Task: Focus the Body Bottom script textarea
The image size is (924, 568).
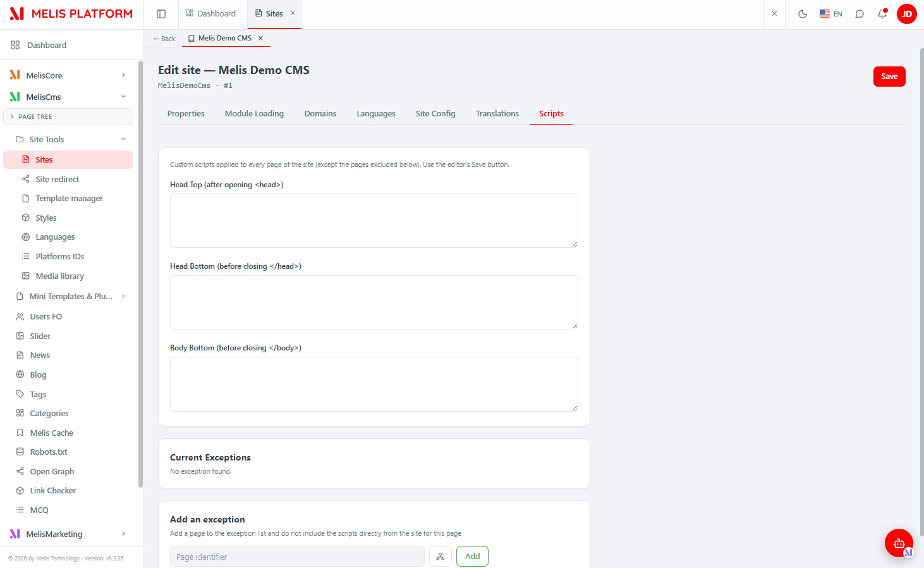Action: (374, 385)
